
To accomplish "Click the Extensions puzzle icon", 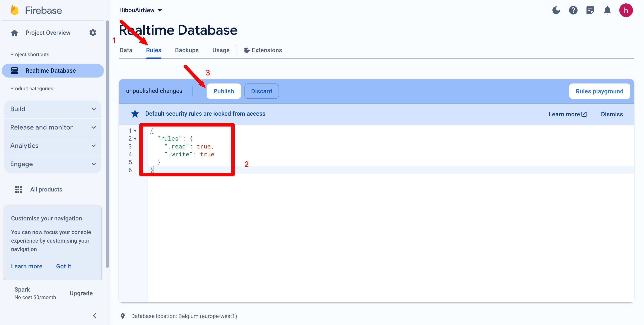I will coord(246,50).
